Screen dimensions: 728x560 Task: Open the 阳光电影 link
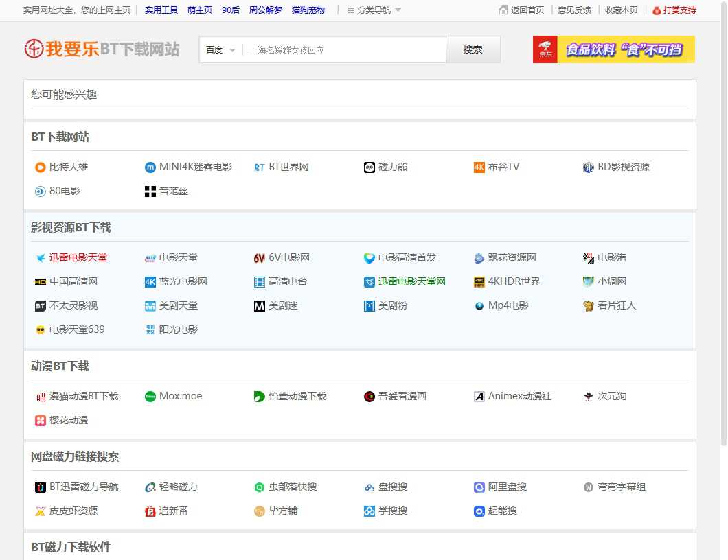pyautogui.click(x=179, y=329)
